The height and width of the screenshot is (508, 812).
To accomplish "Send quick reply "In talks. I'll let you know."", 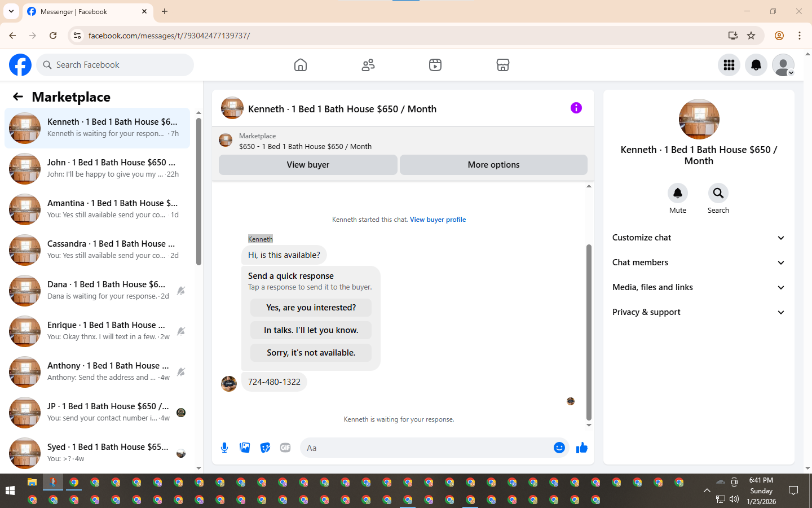I will tap(311, 330).
